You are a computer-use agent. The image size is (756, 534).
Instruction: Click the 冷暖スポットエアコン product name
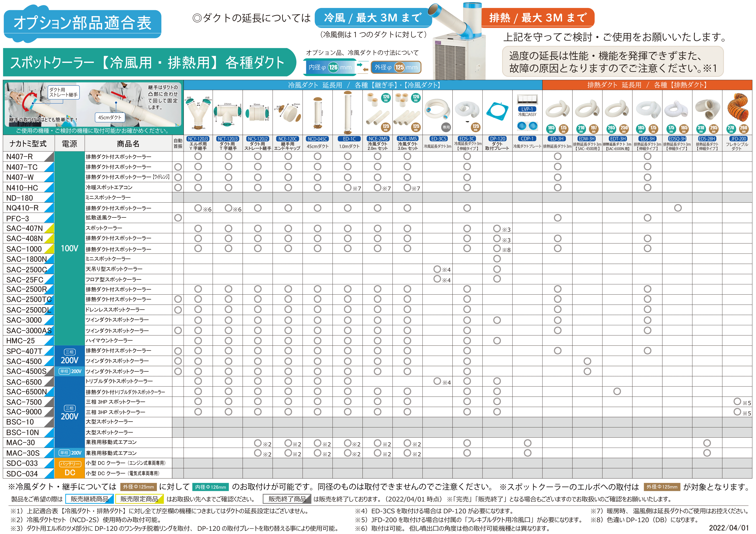[109, 188]
